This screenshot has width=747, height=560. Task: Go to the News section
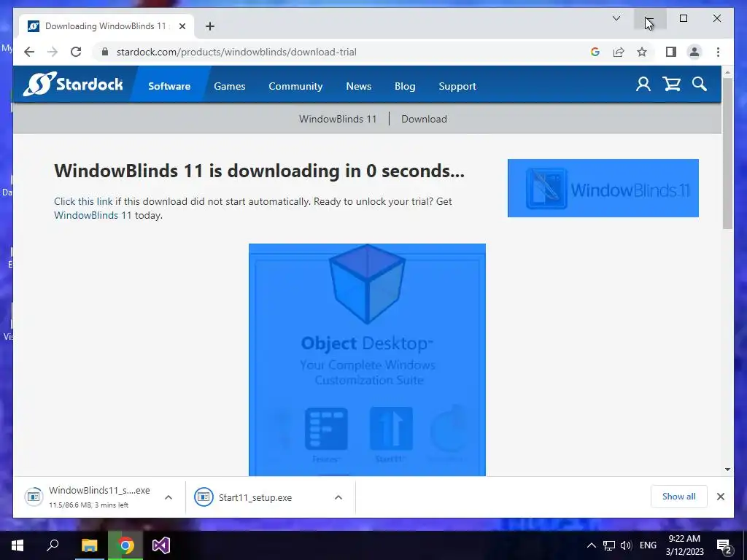tap(359, 86)
